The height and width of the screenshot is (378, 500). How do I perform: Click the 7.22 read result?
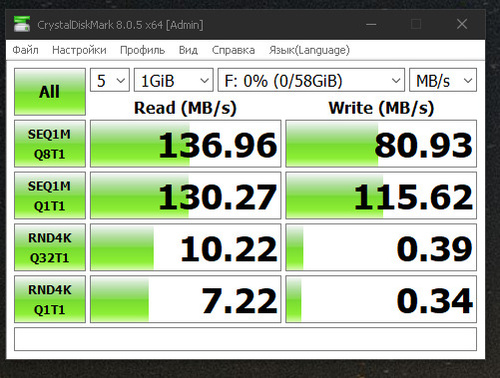pos(186,299)
